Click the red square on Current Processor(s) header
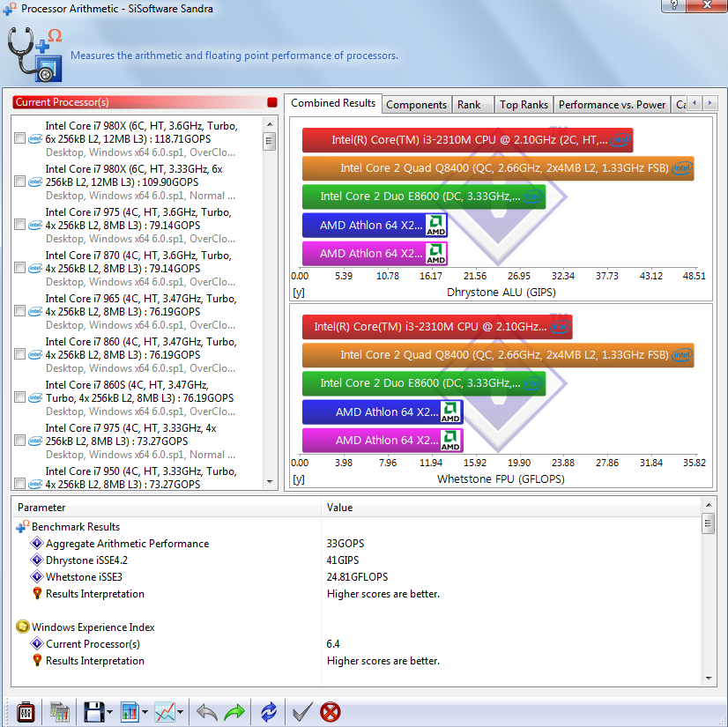The height and width of the screenshot is (727, 728). point(272,102)
